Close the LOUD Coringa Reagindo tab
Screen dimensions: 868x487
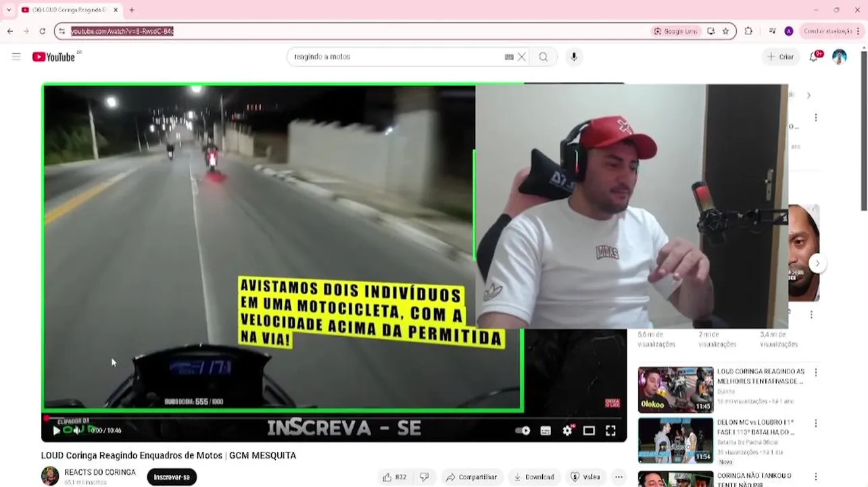(x=116, y=10)
